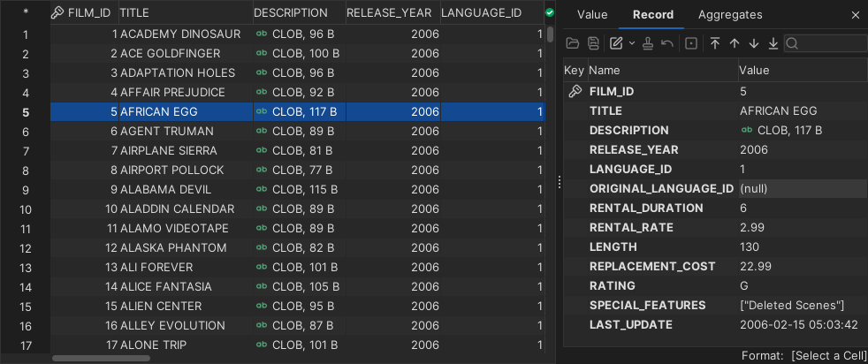This screenshot has height=364, width=868.
Task: Click the open file folder icon
Action: pyautogui.click(x=572, y=43)
